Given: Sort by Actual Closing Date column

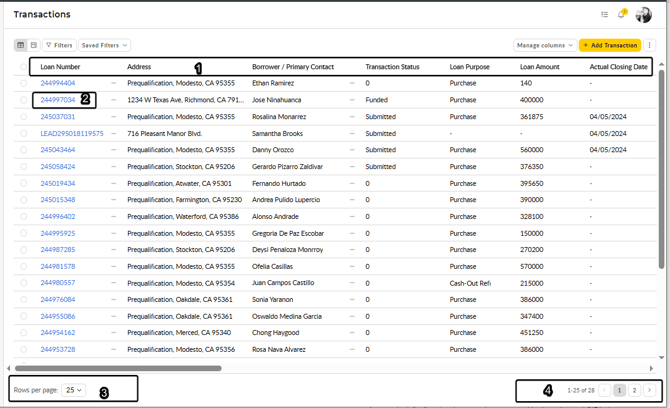Looking at the screenshot, I should click(618, 67).
